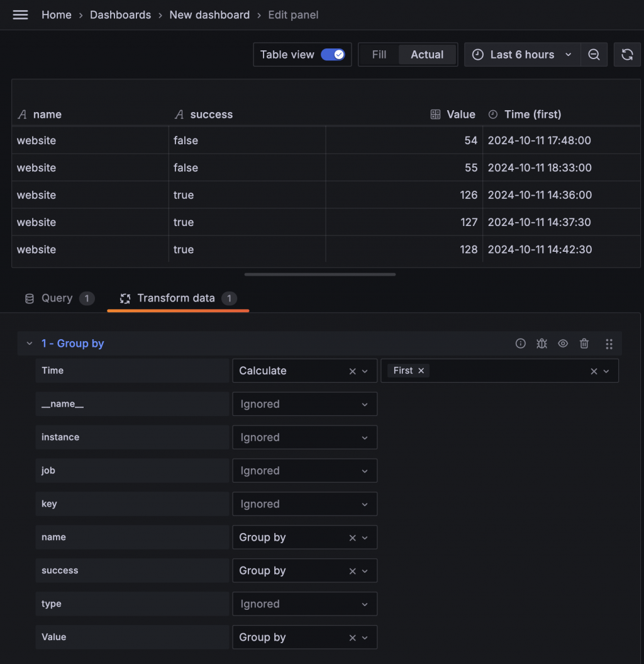Click the timestamp 2024-10-11 14:36:00
The image size is (644, 664).
click(540, 195)
